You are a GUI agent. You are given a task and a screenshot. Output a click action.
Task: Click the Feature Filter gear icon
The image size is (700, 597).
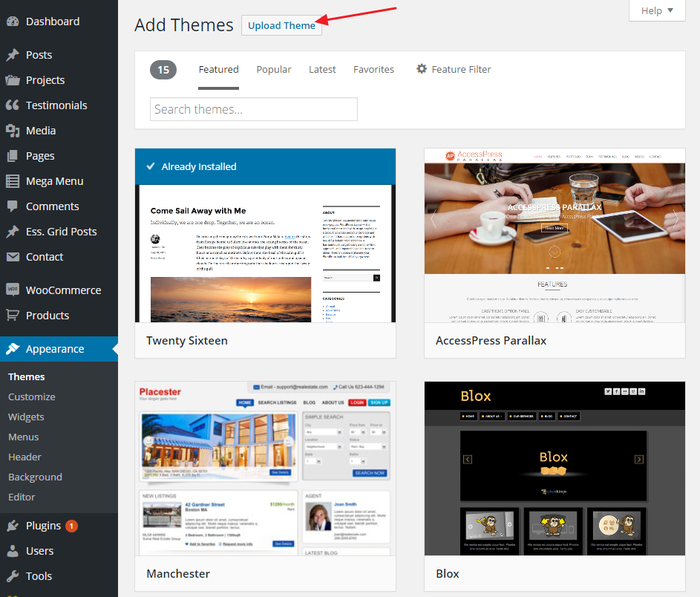422,69
